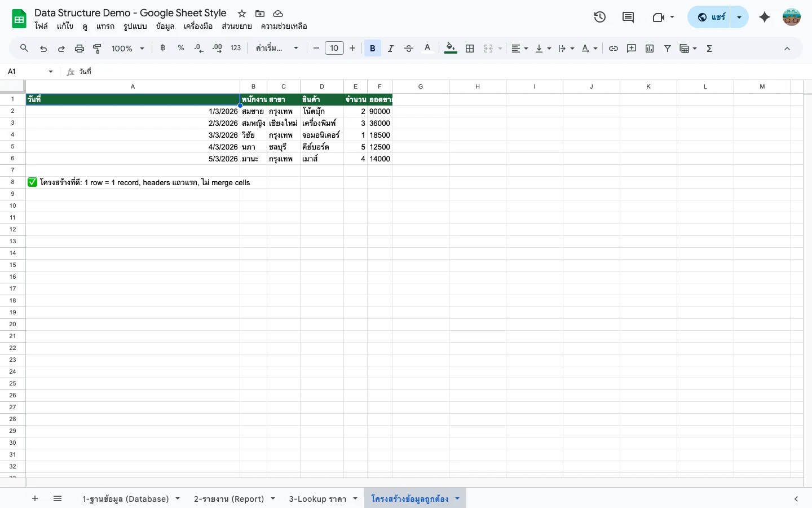The height and width of the screenshot is (508, 812).
Task: Expand the merge cells dropdown arrow
Action: pos(498,48)
